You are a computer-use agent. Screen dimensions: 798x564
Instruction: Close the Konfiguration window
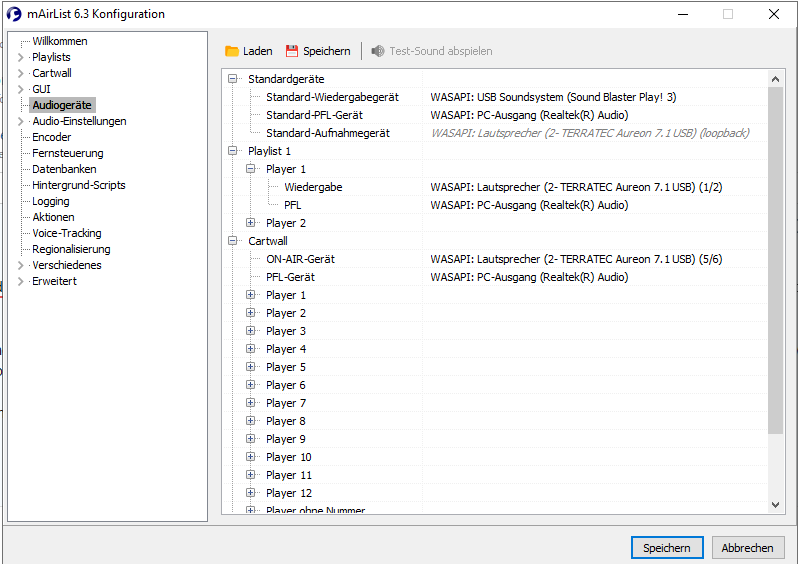(x=774, y=14)
